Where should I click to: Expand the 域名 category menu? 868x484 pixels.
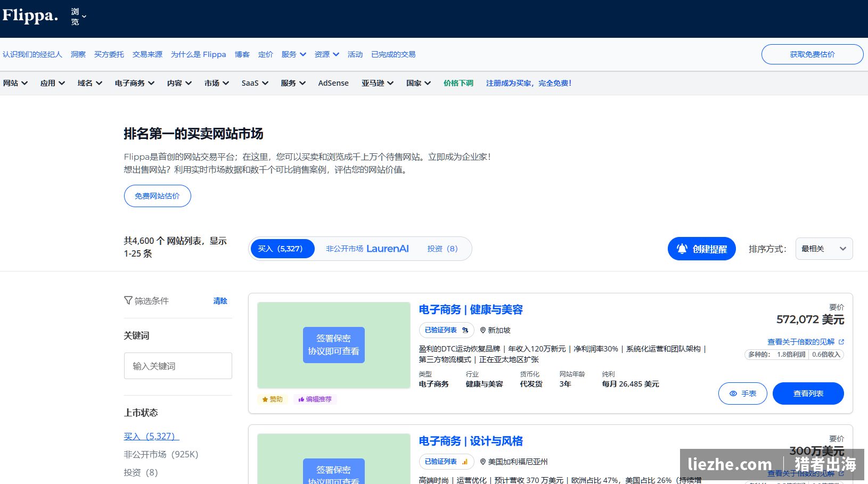tap(90, 83)
